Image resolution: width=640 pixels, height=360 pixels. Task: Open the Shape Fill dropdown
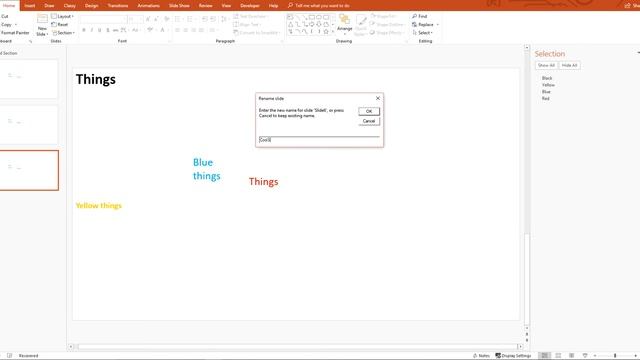coord(384,16)
